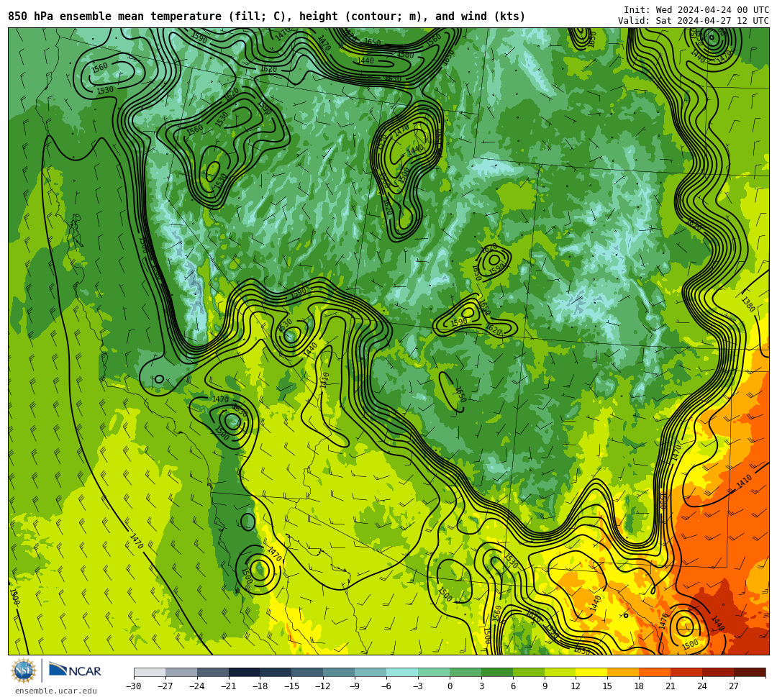Select the green 0 to 3 swatch

(465, 672)
